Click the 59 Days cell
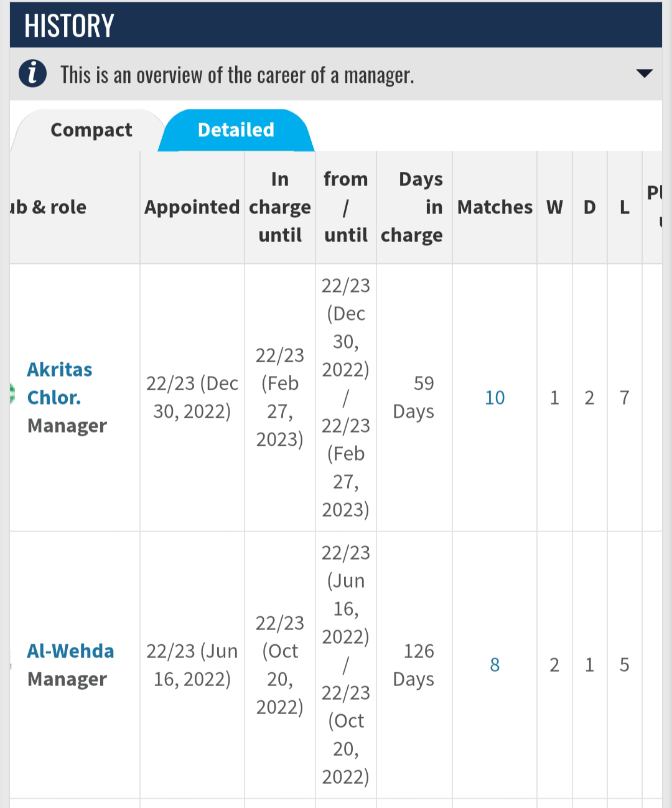The image size is (672, 808). pyautogui.click(x=414, y=397)
